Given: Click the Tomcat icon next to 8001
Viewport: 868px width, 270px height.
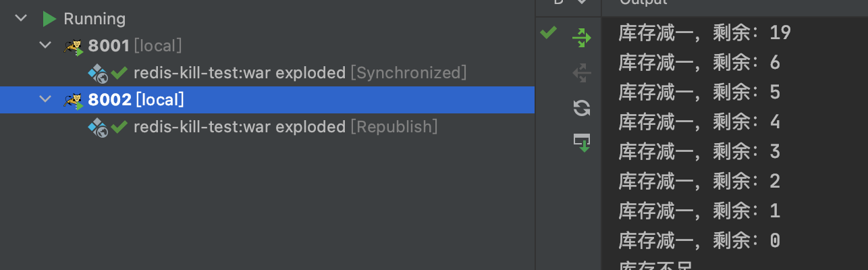Looking at the screenshot, I should (73, 47).
